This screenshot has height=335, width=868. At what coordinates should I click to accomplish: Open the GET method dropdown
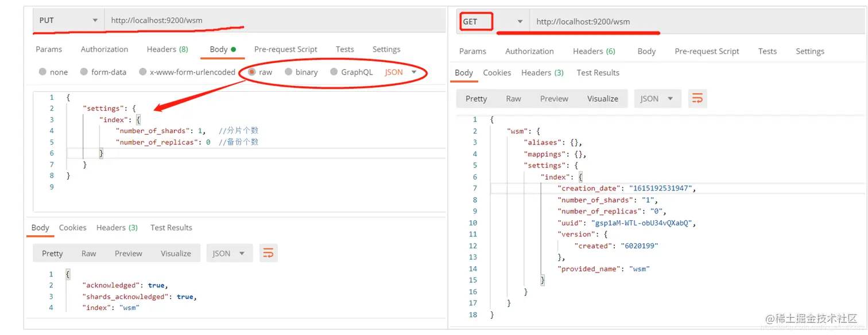click(493, 21)
